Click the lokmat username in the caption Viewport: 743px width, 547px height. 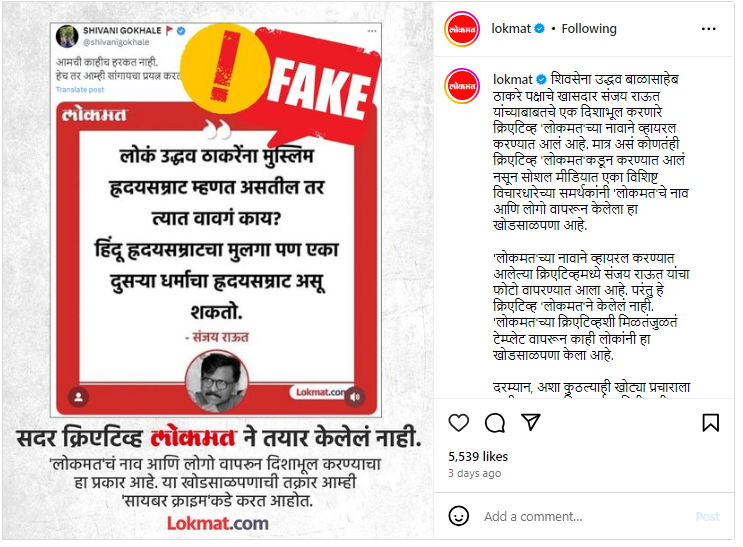[513, 79]
